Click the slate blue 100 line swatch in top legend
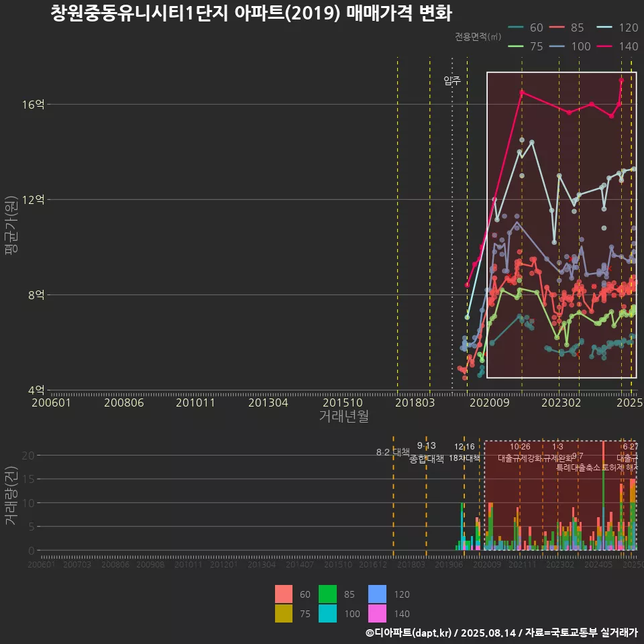This screenshot has height=644, width=644. coord(557,46)
